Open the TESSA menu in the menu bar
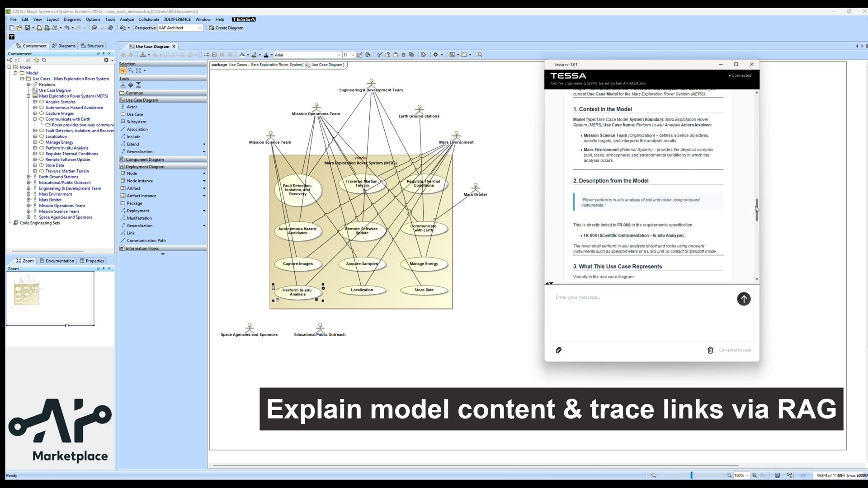Image resolution: width=868 pixels, height=488 pixels. [244, 19]
